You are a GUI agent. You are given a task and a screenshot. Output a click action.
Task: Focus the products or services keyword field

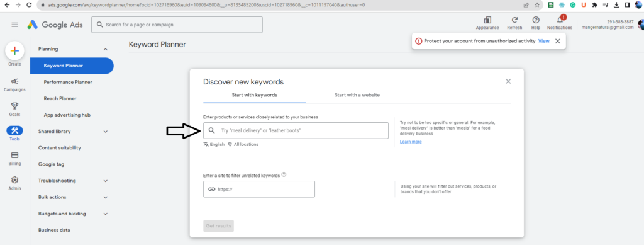click(296, 130)
